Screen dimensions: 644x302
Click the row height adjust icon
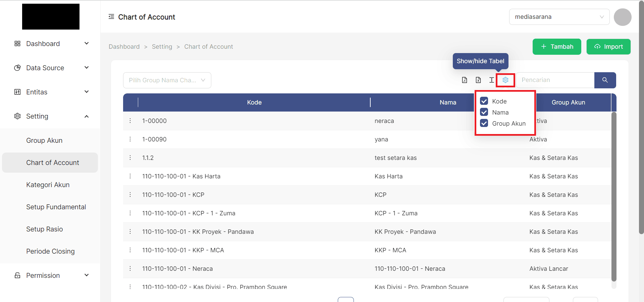(492, 80)
